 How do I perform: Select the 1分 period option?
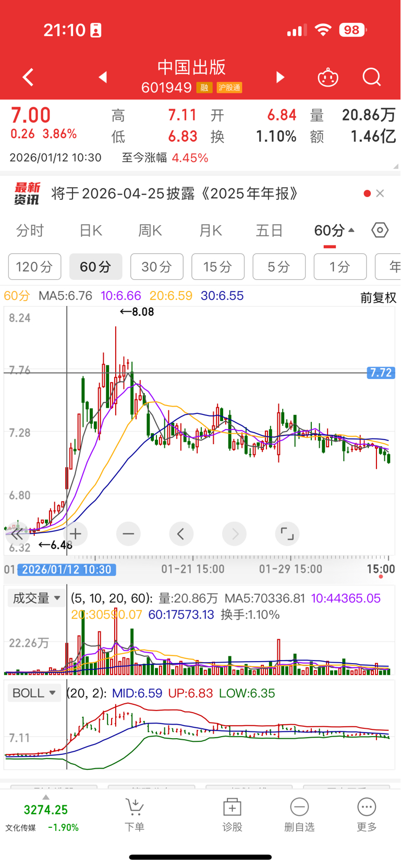[x=340, y=267]
